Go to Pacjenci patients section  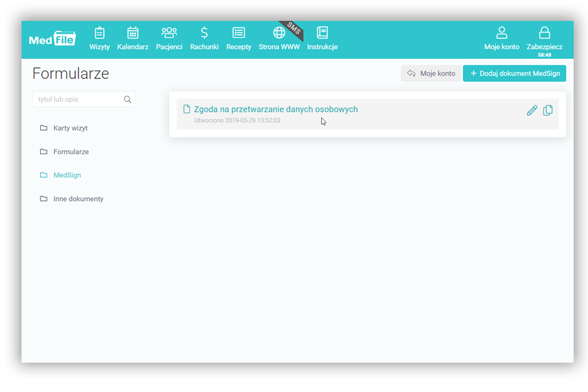click(x=169, y=33)
